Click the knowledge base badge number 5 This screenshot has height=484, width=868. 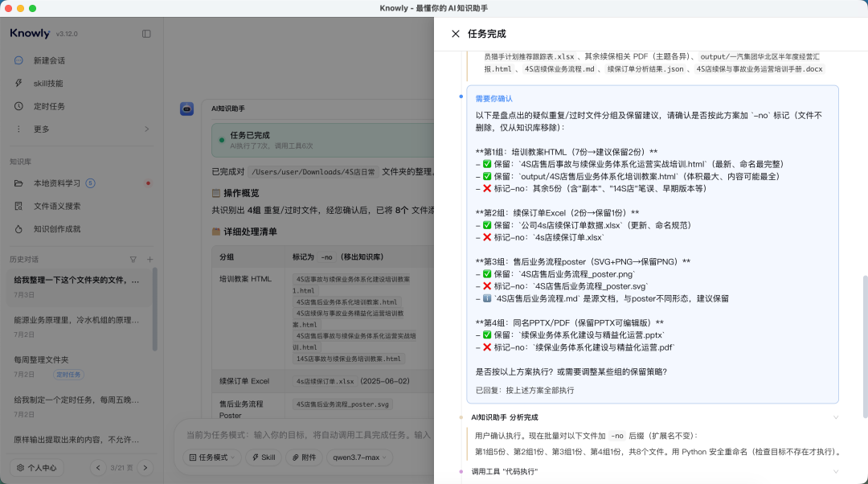[90, 183]
